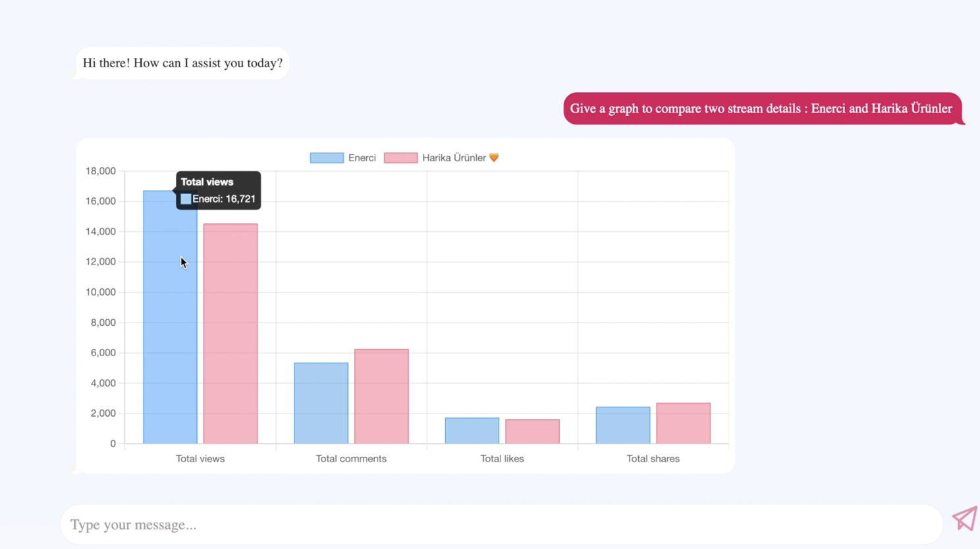Click the orange heart emoji beside Harika Ürünler
Viewport: 980px width, 549px height.
click(494, 157)
